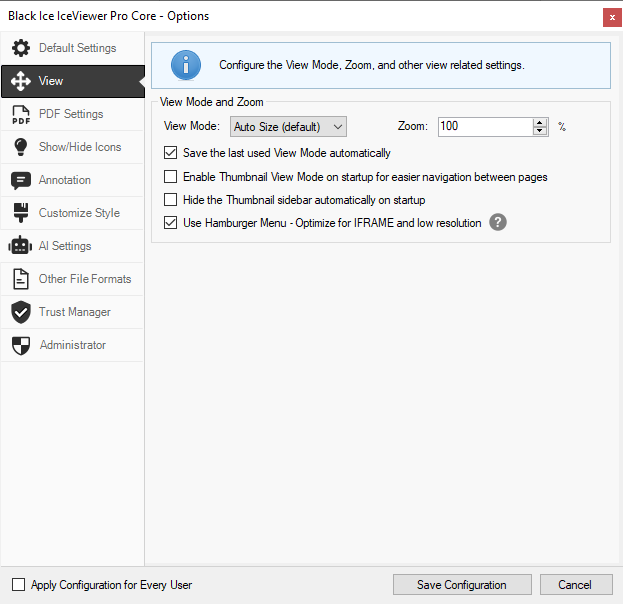Click the Customize Style paintbrush icon
The width and height of the screenshot is (623, 604).
coord(21,213)
